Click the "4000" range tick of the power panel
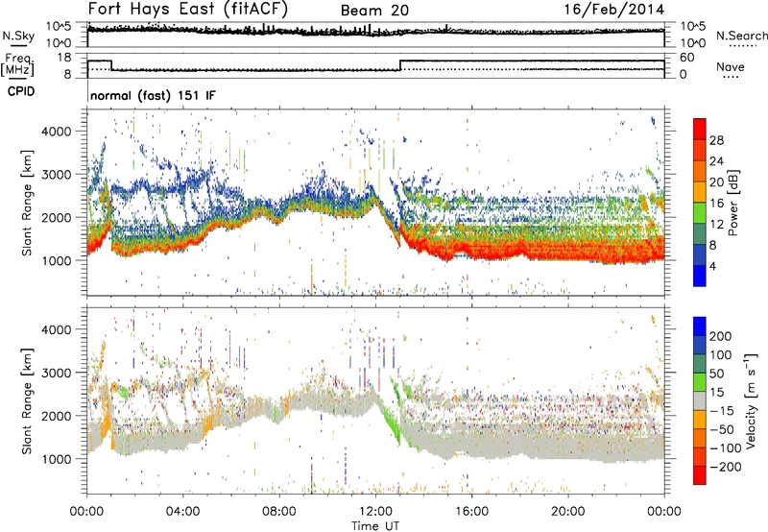This screenshot has width=768, height=532. [57, 132]
